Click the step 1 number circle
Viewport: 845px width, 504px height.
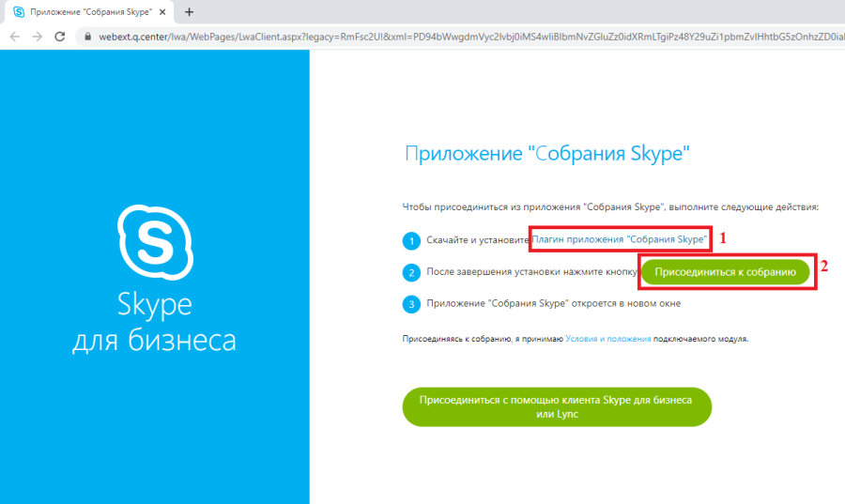[410, 241]
